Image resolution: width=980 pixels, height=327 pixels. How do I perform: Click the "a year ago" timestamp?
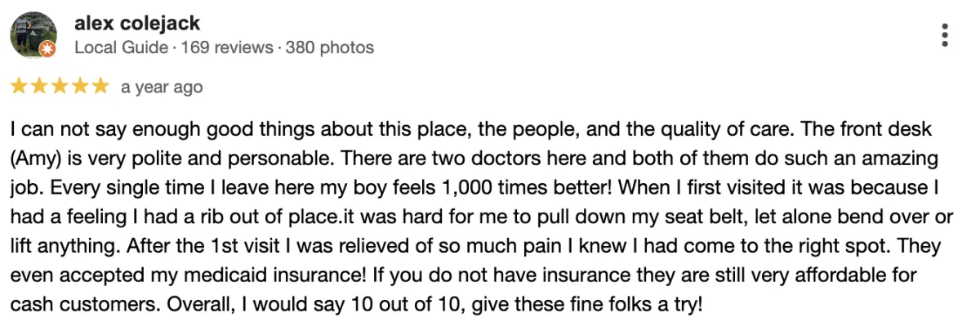[x=162, y=87]
